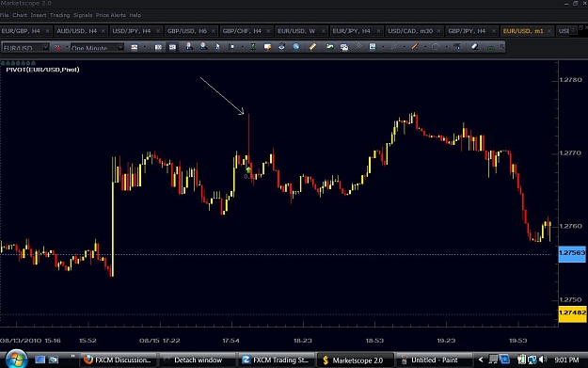Click the Marketscope 2.0 taskbar button
The image size is (588, 368).
(356, 360)
